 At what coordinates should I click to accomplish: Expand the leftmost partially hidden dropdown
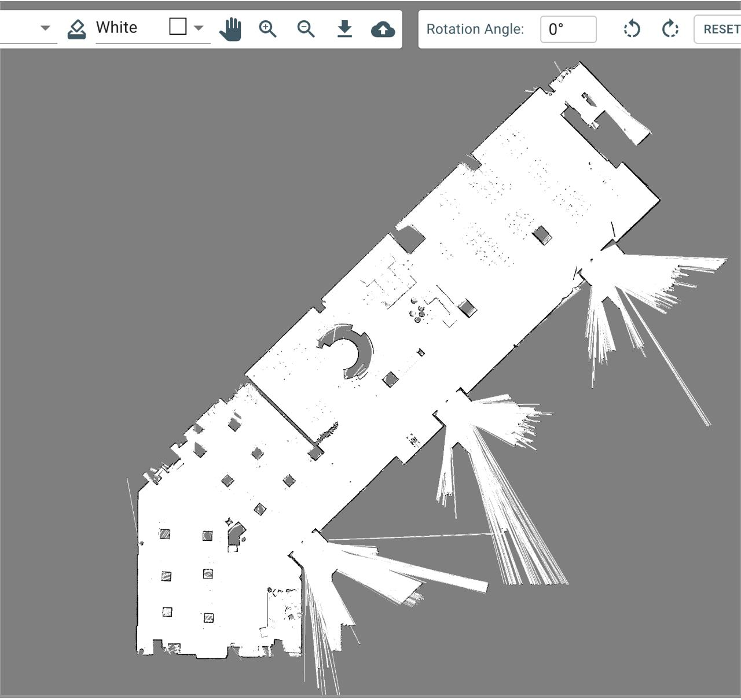pos(45,28)
